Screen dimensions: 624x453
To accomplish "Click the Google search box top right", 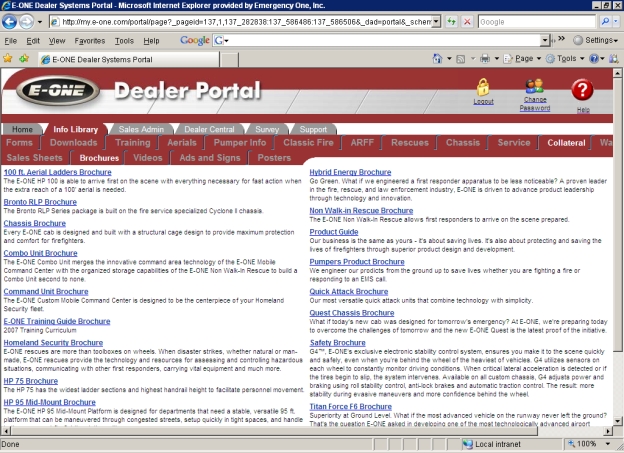I will coord(537,21).
